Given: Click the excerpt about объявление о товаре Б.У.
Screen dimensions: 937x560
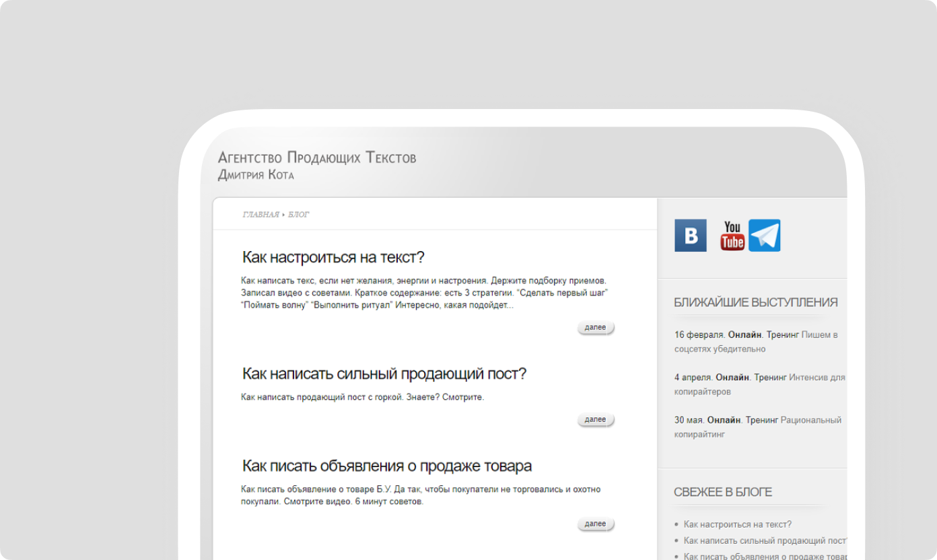Looking at the screenshot, I should click(421, 495).
